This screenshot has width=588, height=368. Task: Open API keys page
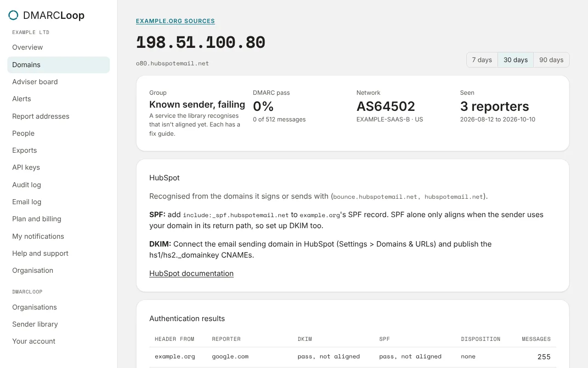pyautogui.click(x=58, y=167)
